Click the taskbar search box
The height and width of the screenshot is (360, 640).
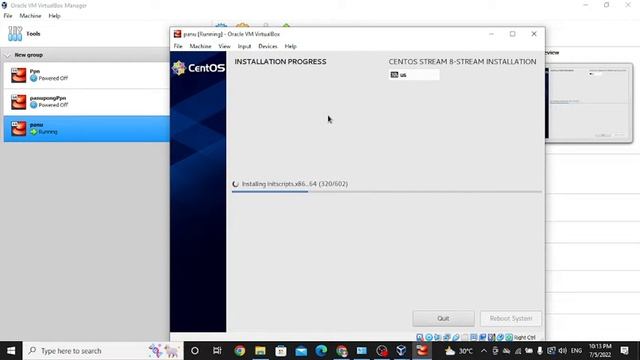[103, 351]
